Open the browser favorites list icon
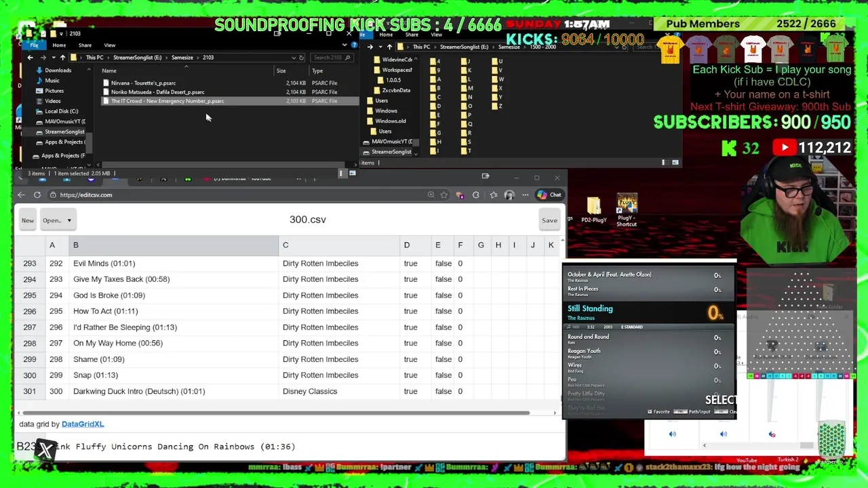The height and width of the screenshot is (488, 868). pyautogui.click(x=493, y=195)
